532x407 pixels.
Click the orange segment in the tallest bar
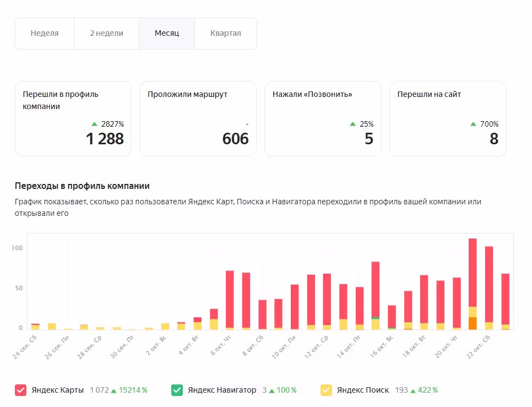point(473,323)
